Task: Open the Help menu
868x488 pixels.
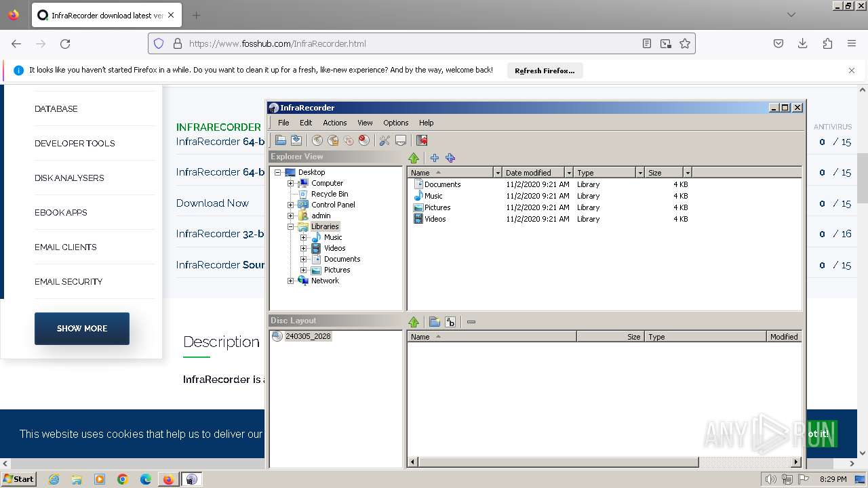Action: [x=426, y=123]
